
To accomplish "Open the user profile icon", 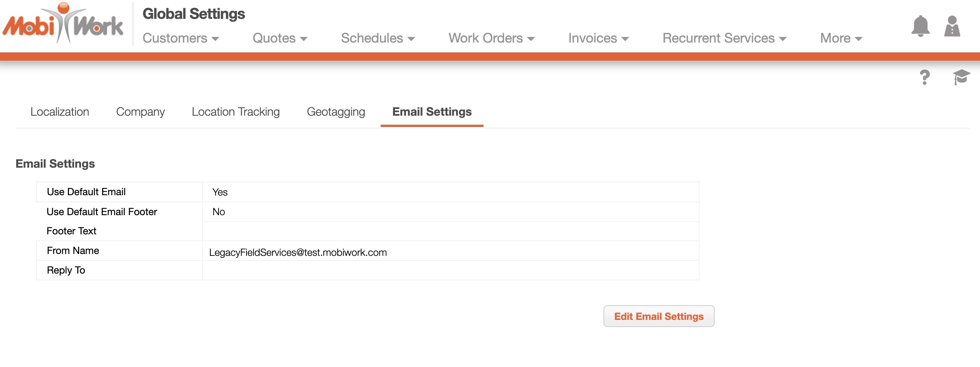I will click(952, 26).
